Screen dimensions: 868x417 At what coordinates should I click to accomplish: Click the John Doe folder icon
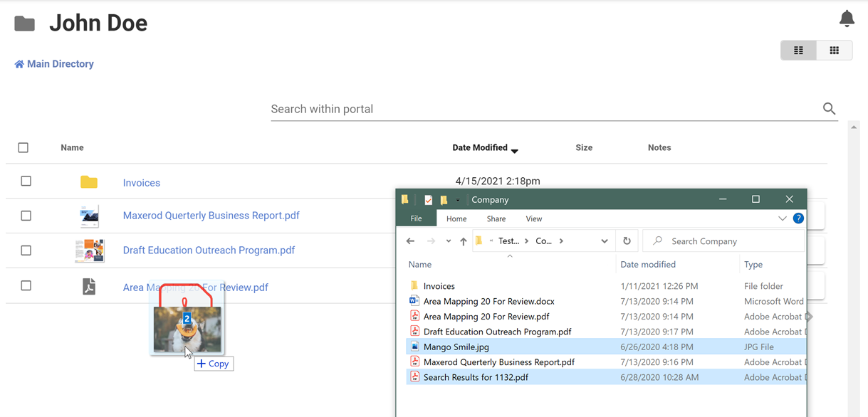(25, 23)
